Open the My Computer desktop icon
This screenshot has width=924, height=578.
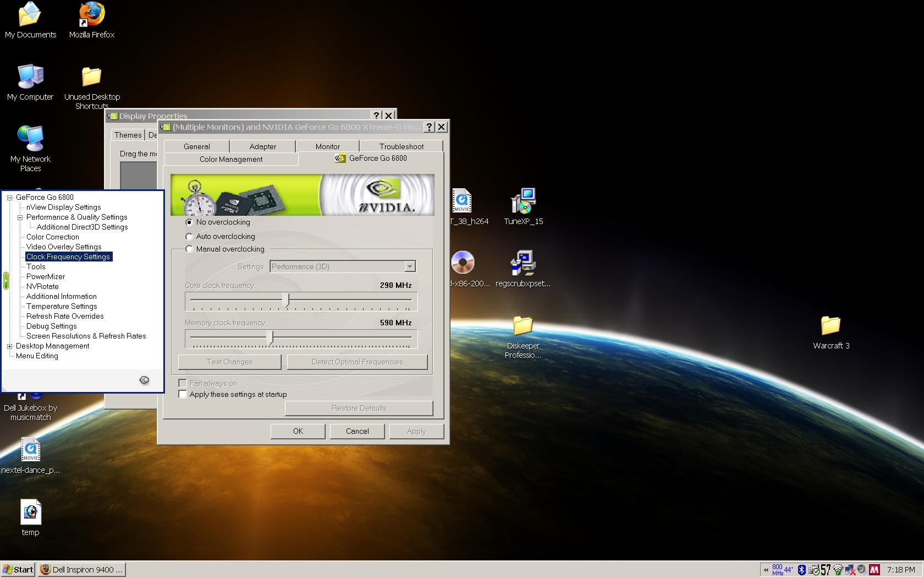[30, 83]
